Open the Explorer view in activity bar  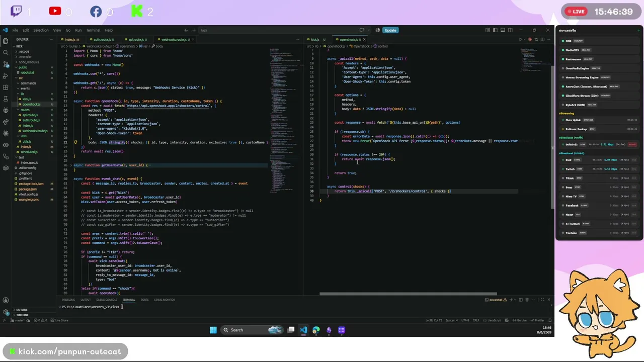click(x=6, y=41)
